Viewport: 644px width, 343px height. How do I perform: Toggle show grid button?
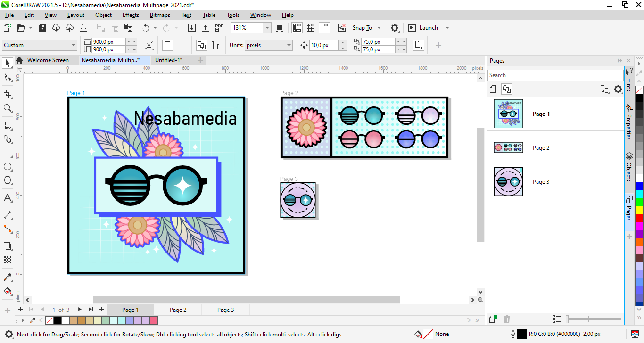click(311, 28)
